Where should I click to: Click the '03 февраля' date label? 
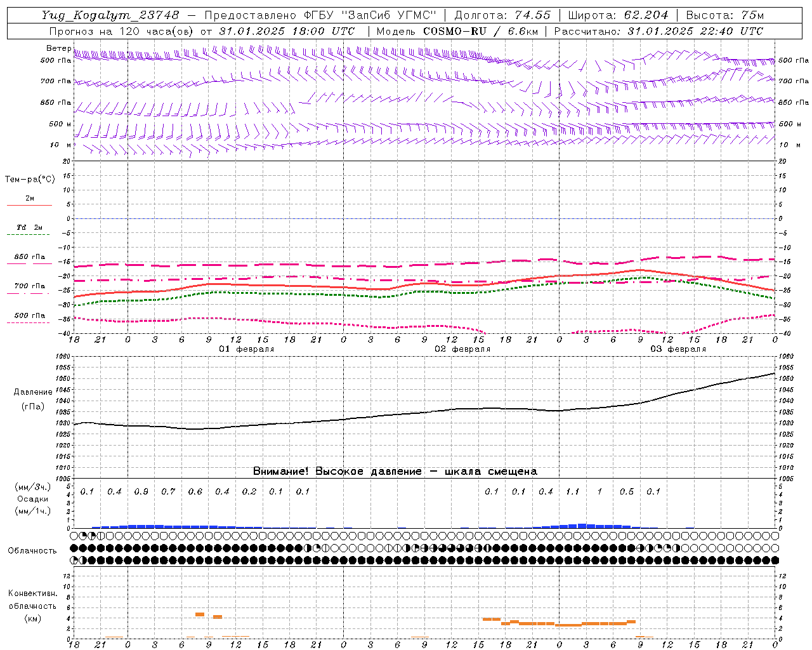678,349
